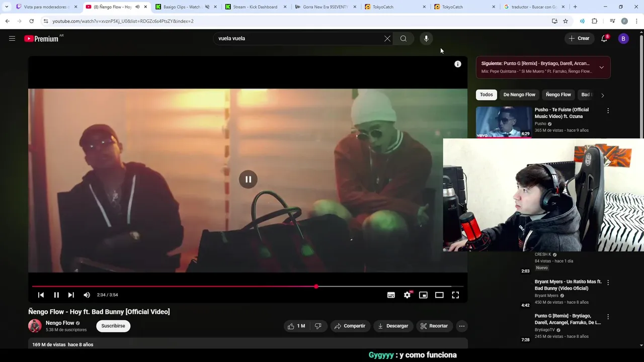The width and height of the screenshot is (644, 362).
Task: Download video with Descargar button
Action: [x=393, y=326]
